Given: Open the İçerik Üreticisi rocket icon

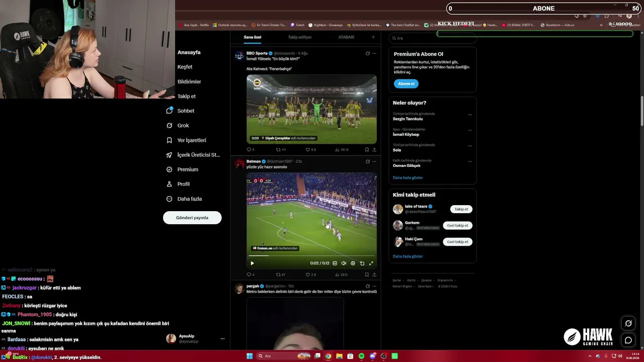Looking at the screenshot, I should pos(170,155).
